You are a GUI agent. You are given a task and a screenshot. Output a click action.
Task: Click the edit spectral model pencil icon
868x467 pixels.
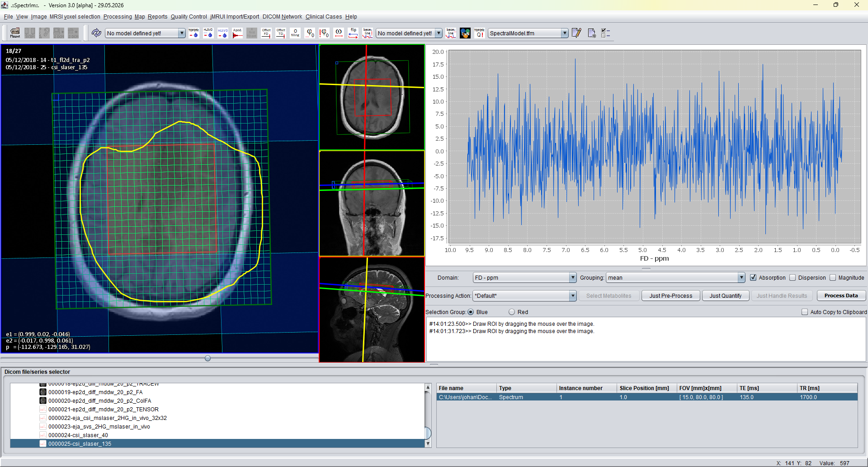[x=576, y=33]
